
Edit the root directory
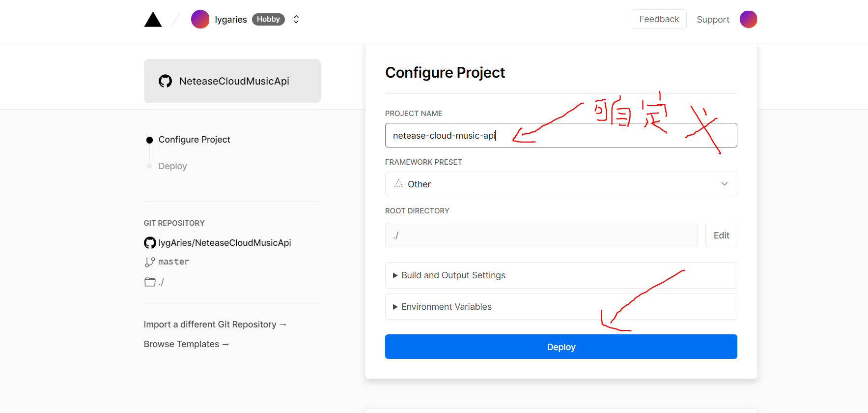point(721,235)
